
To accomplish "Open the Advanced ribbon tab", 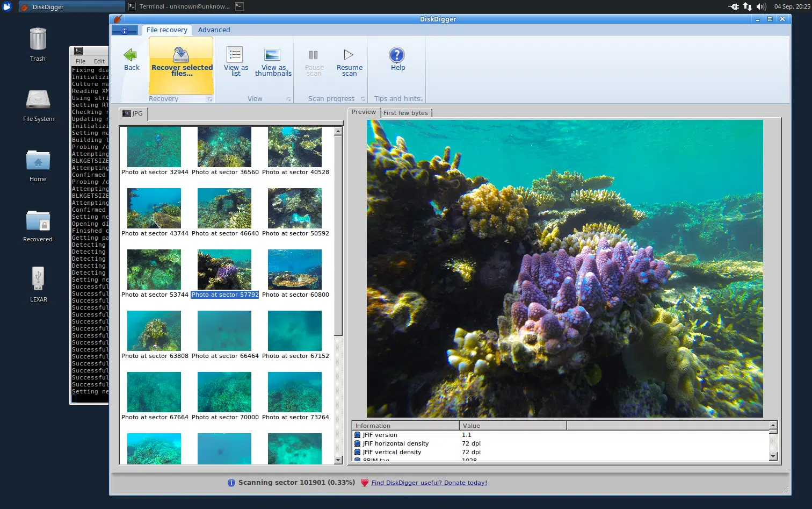I will click(214, 30).
